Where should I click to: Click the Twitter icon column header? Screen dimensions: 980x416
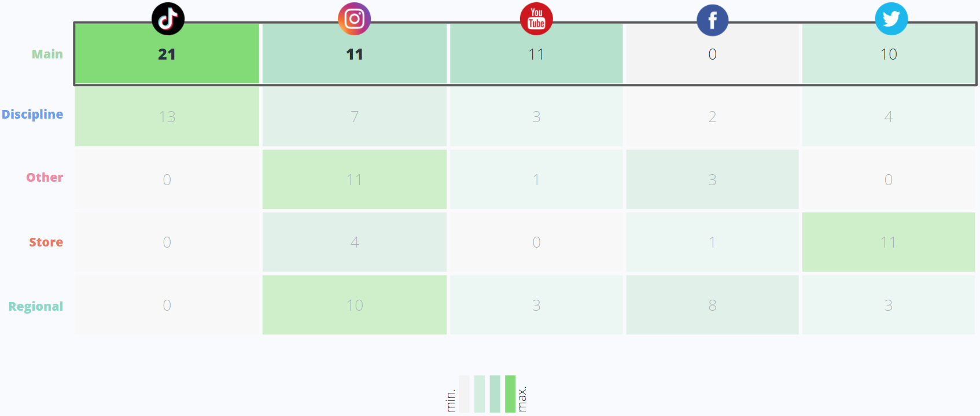891,19
